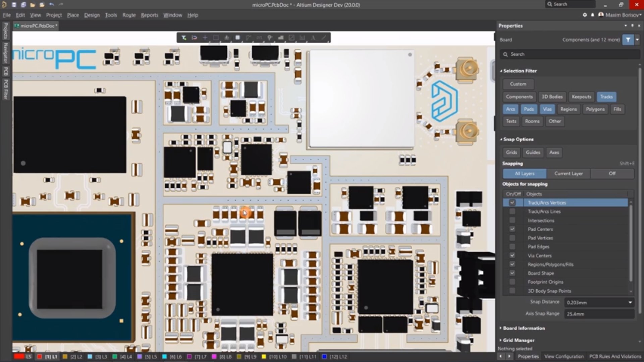
Task: Click the notifications bell icon
Action: (x=592, y=15)
